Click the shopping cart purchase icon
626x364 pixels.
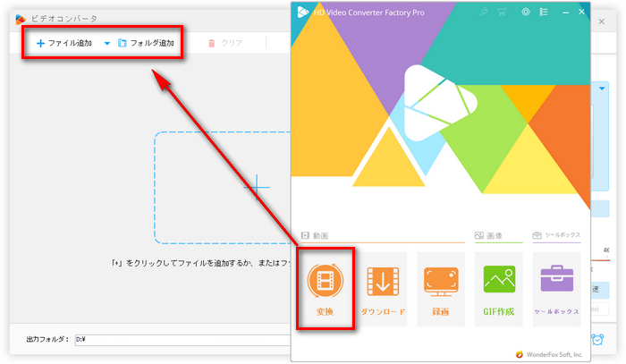(x=502, y=12)
